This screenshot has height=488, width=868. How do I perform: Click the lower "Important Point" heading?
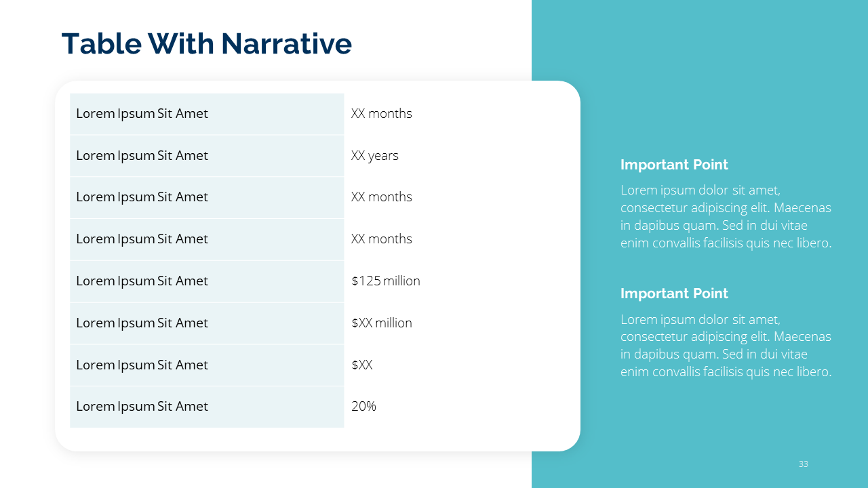(674, 293)
